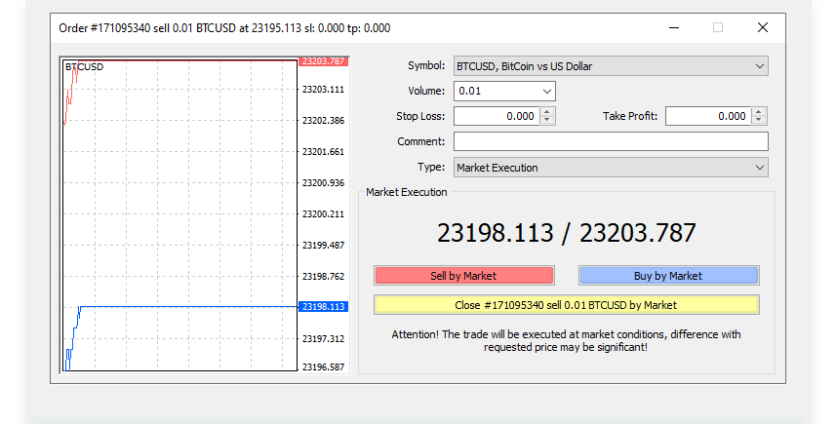
Task: Click yellow Close #171095340 by Market button
Action: coord(566,305)
